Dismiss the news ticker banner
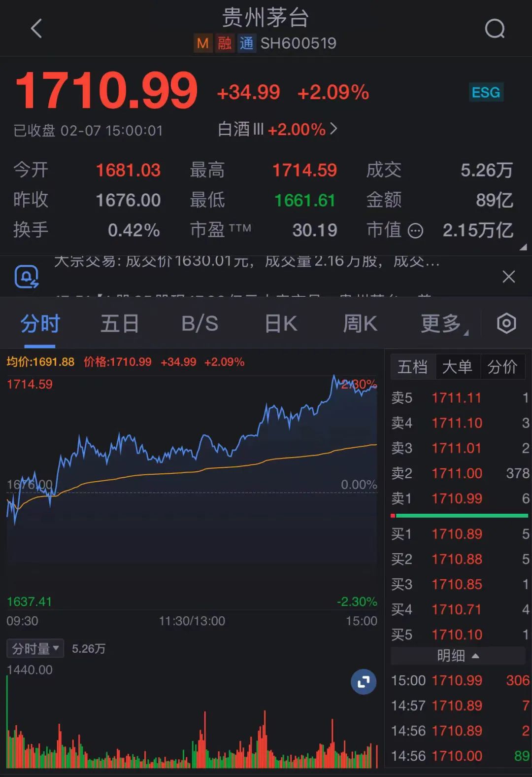The height and width of the screenshot is (777, 532). click(x=508, y=277)
